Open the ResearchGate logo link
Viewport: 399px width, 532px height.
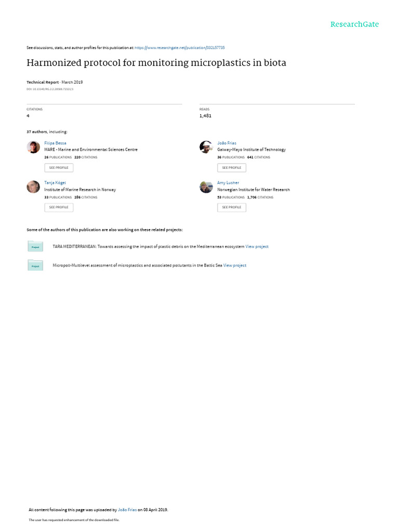click(354, 24)
